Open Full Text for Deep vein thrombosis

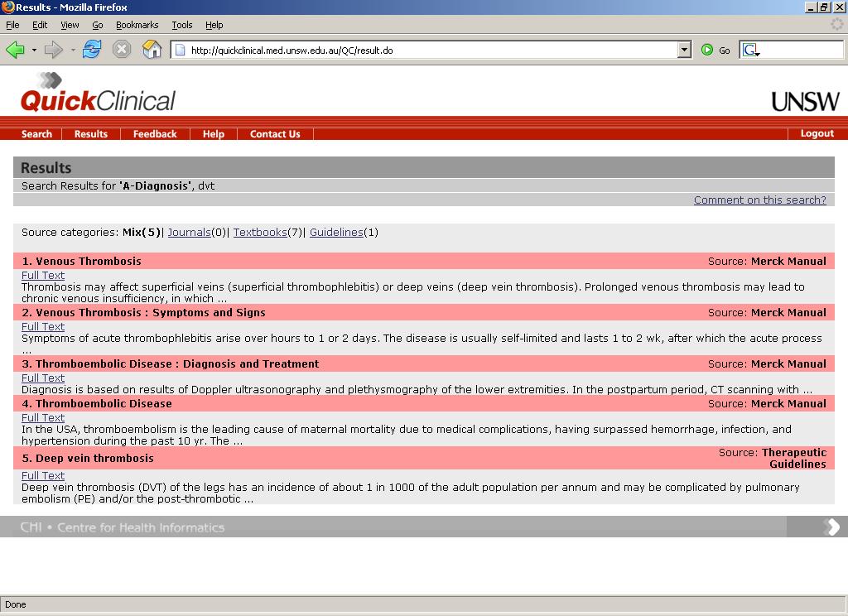(x=43, y=476)
